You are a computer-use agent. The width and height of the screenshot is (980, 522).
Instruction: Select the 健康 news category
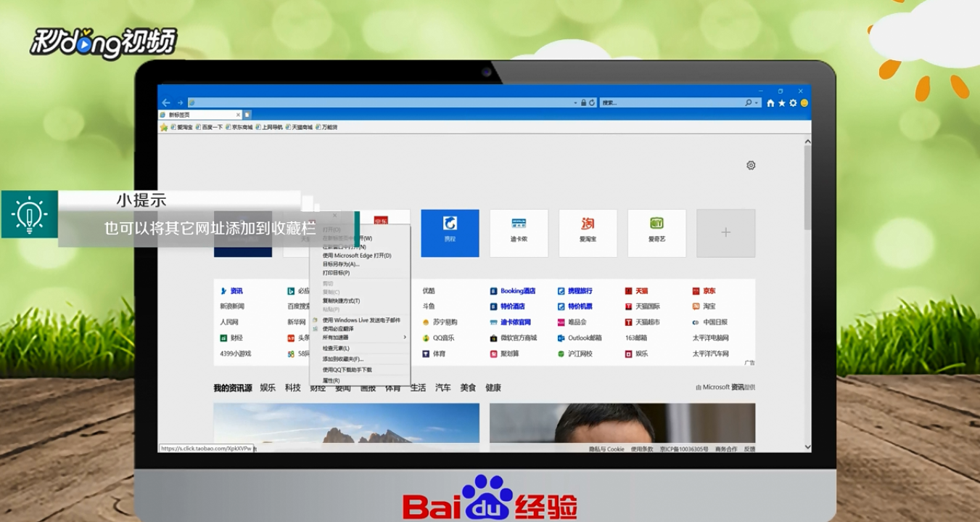pyautogui.click(x=493, y=388)
